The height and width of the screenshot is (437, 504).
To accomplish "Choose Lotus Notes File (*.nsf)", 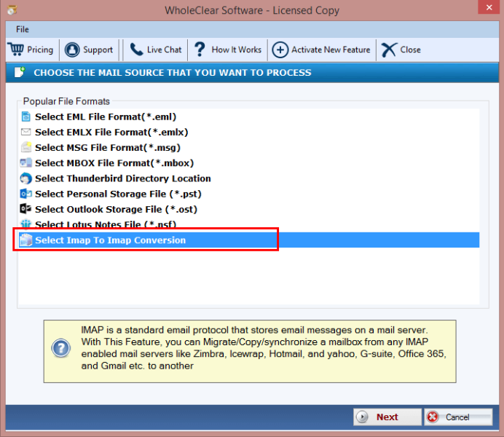I will tap(105, 224).
